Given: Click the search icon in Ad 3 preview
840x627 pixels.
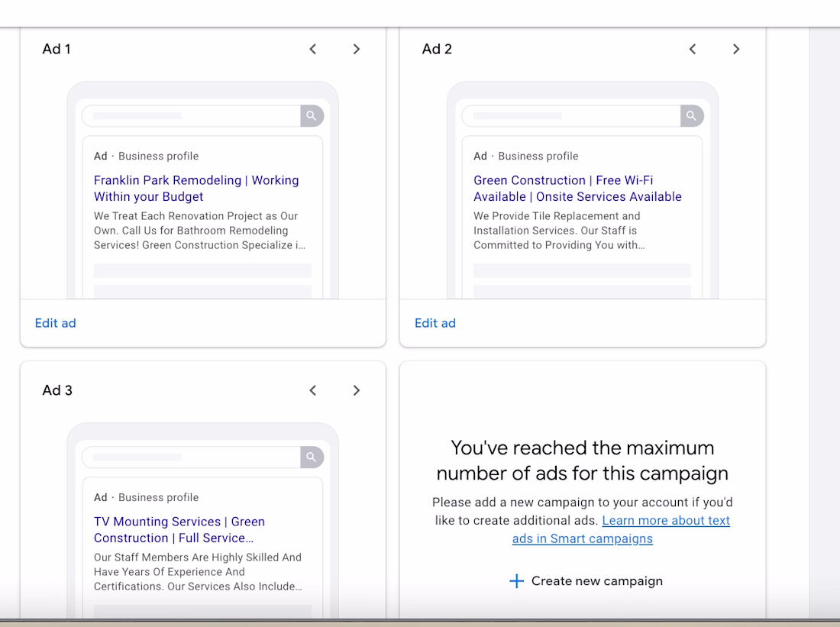Looking at the screenshot, I should (x=312, y=457).
